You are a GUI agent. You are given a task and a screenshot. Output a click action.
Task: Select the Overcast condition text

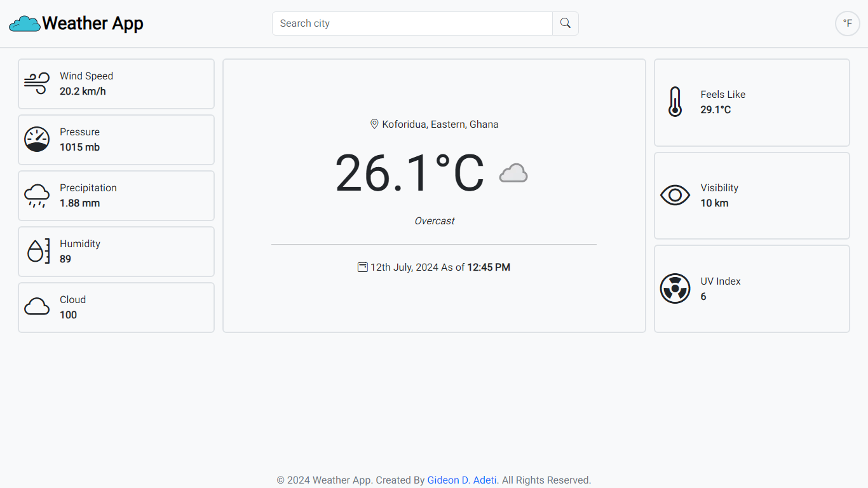[434, 220]
